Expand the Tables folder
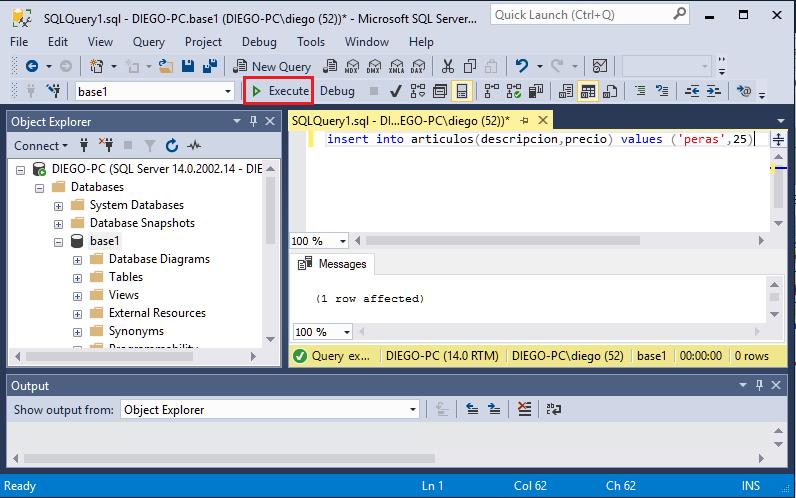Image resolution: width=796 pixels, height=498 pixels. (x=77, y=278)
